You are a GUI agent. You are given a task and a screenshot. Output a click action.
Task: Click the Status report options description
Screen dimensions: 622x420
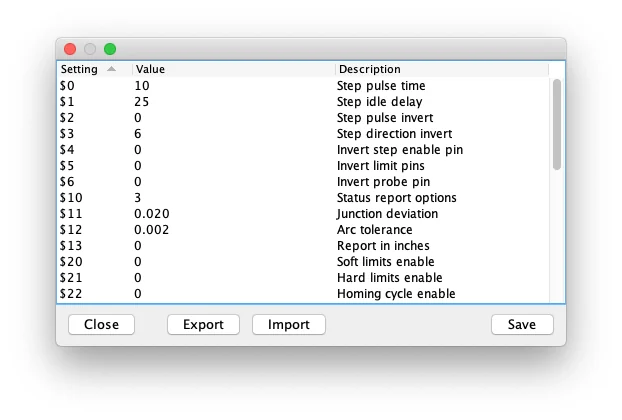[x=397, y=198]
